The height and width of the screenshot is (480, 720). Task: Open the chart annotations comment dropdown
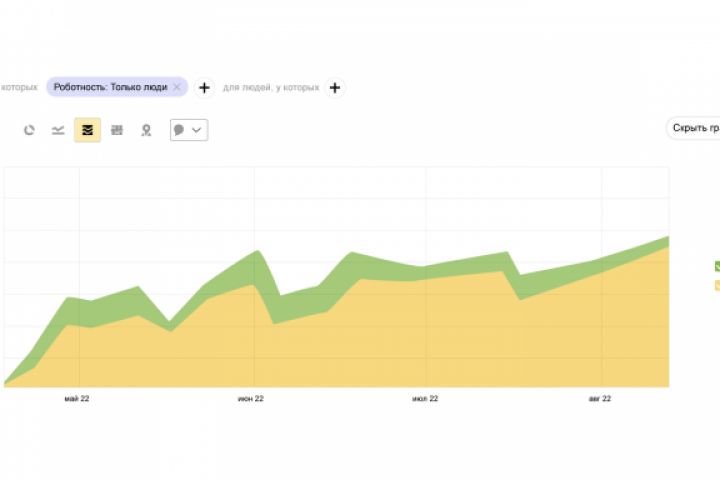pos(189,130)
